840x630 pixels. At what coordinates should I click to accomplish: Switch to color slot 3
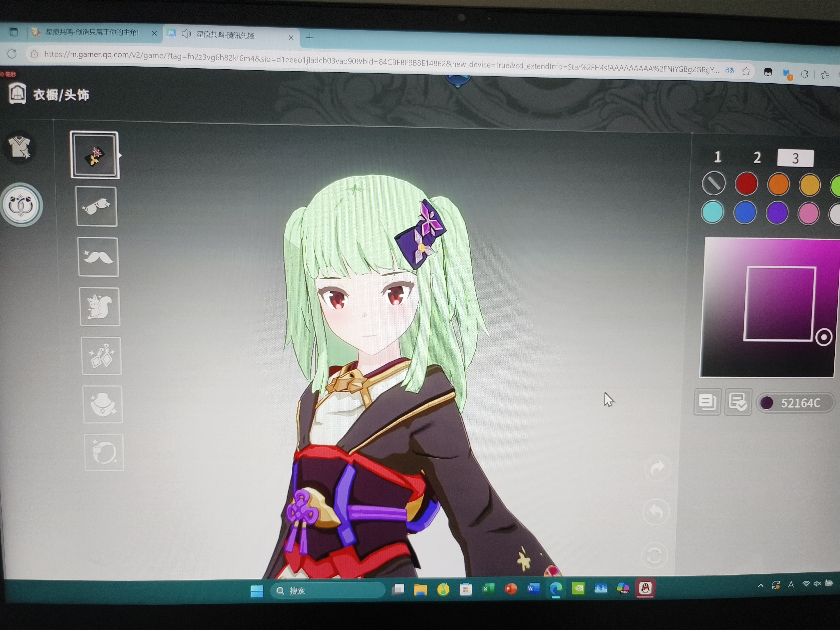[x=795, y=158]
